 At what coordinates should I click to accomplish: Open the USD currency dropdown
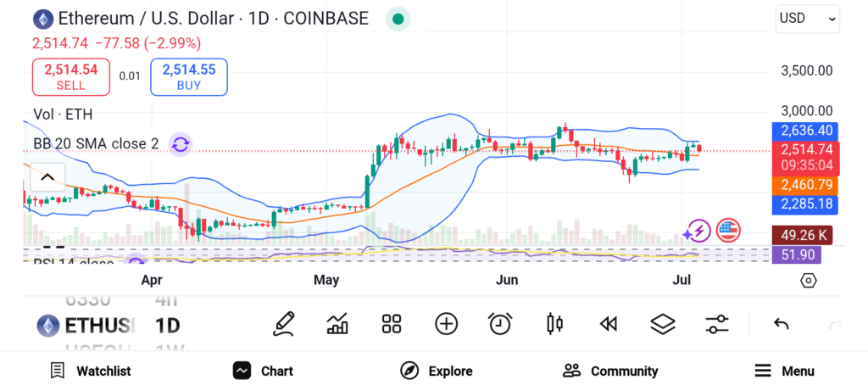[x=807, y=19]
